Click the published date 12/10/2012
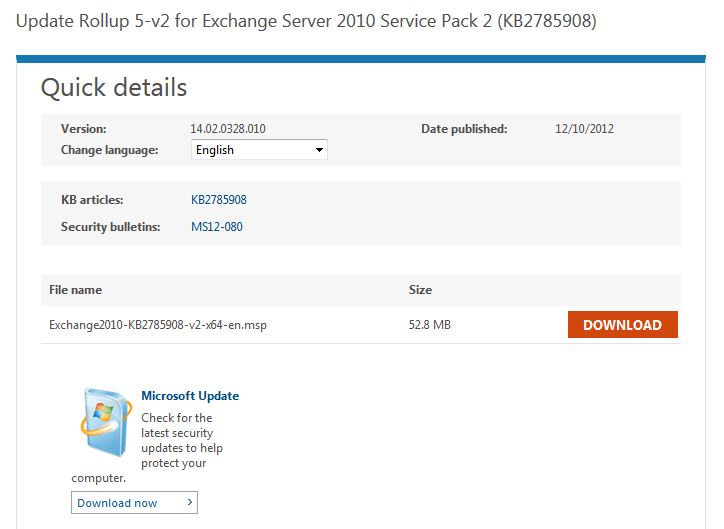724x529 pixels. [x=584, y=129]
